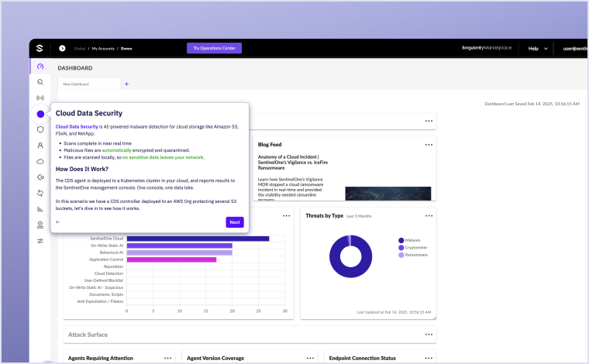The image size is (589, 364).
Task: Open the broadcast signal icon in sidebar
Action: coord(40,98)
